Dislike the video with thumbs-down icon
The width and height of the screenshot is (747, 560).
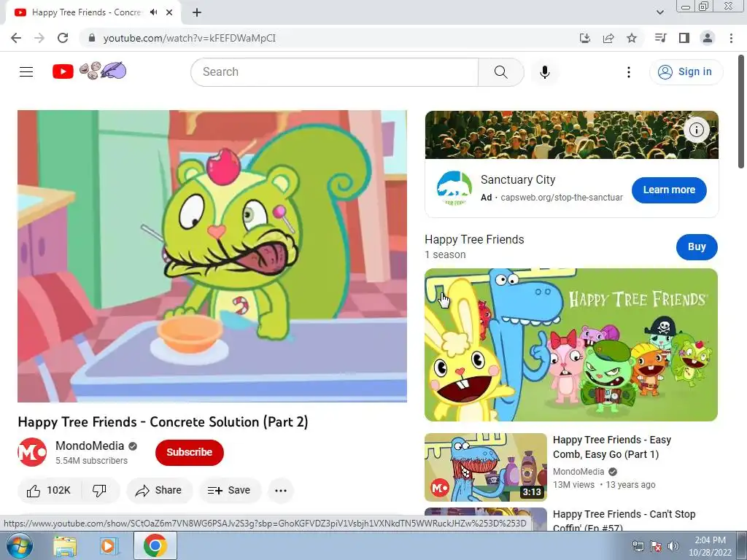[99, 491]
